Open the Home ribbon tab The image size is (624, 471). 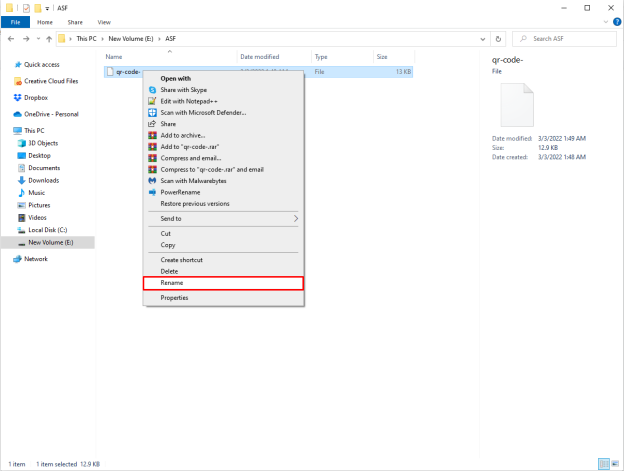[x=45, y=22]
